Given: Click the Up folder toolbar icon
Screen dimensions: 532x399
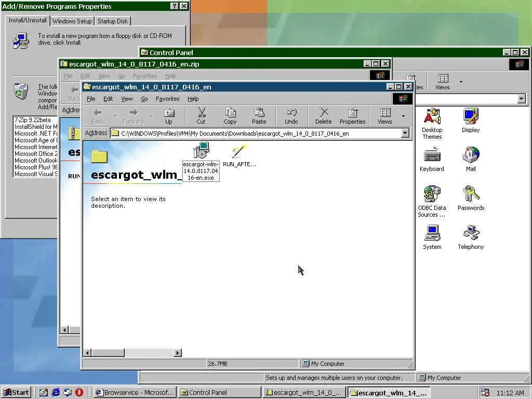Looking at the screenshot, I should point(169,116).
